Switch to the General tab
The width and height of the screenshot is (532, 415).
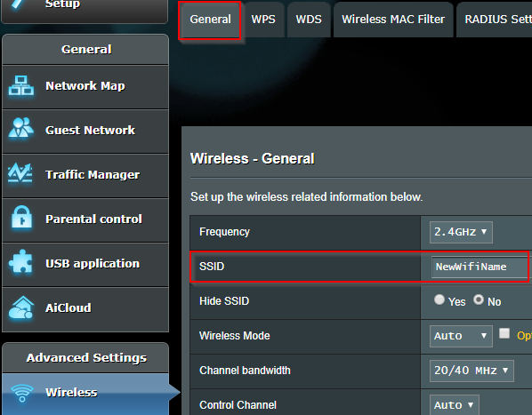click(x=210, y=20)
